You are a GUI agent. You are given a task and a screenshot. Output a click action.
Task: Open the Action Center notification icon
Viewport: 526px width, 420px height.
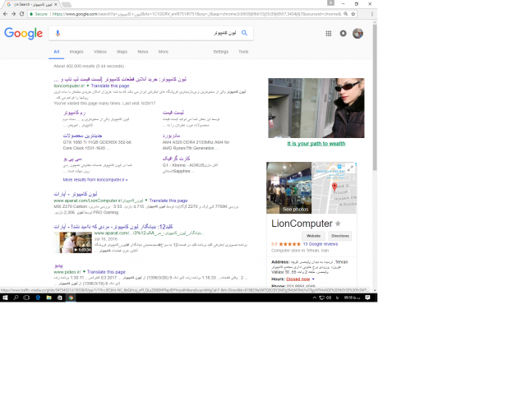point(367,298)
